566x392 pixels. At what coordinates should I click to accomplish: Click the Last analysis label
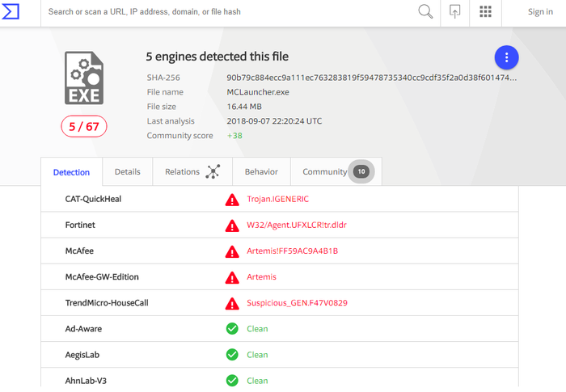coord(171,121)
